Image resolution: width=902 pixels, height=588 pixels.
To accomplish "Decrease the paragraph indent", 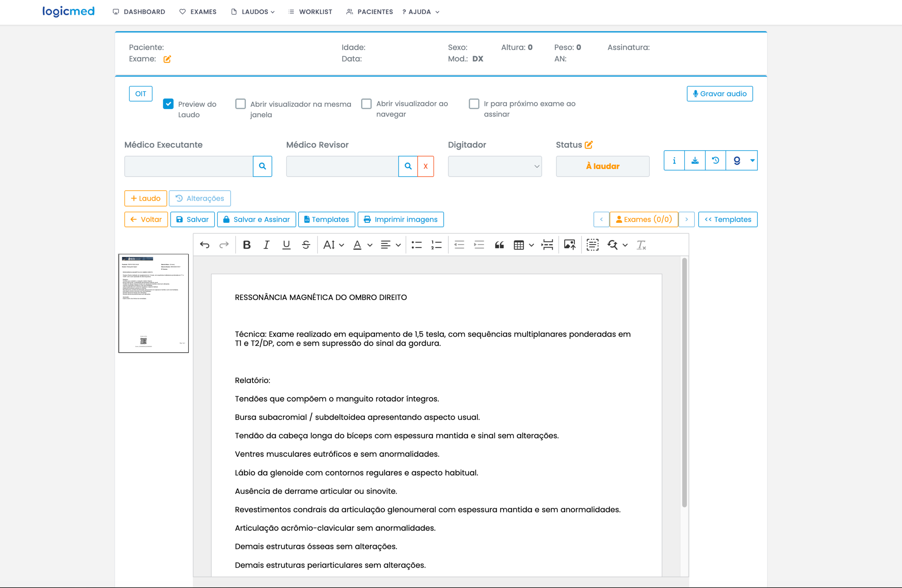I will [x=459, y=245].
